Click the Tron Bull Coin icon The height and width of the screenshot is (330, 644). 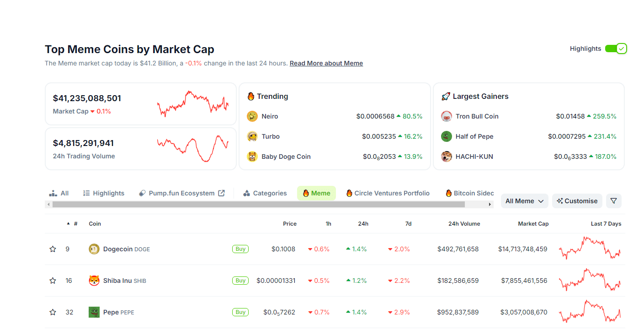447,116
